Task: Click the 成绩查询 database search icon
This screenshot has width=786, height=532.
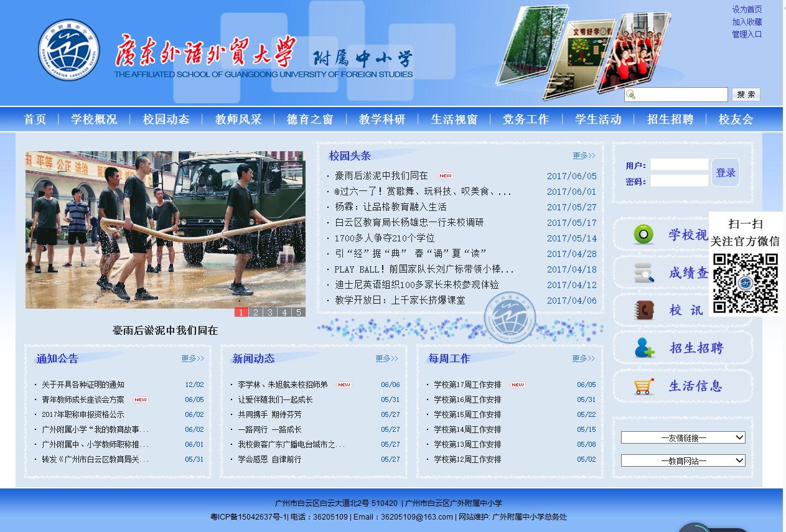Action: 643,273
